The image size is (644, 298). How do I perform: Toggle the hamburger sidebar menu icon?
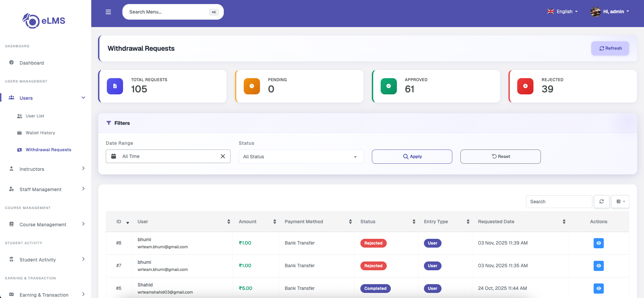click(x=108, y=12)
